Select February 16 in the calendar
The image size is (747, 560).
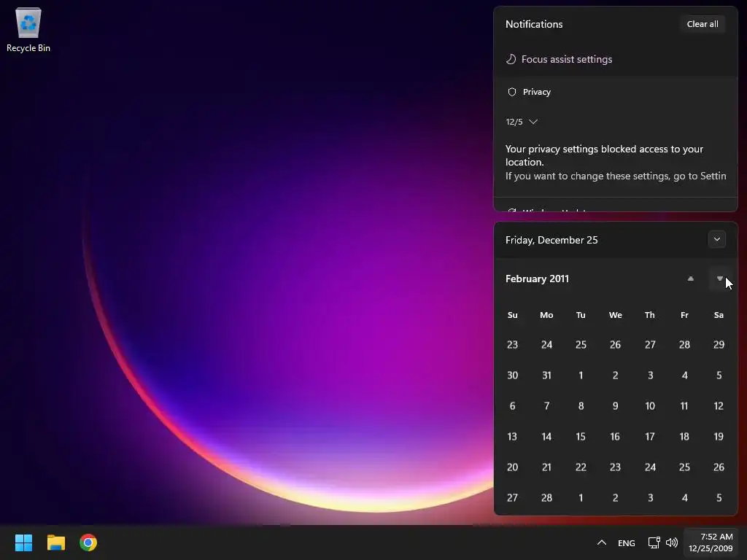[615, 436]
